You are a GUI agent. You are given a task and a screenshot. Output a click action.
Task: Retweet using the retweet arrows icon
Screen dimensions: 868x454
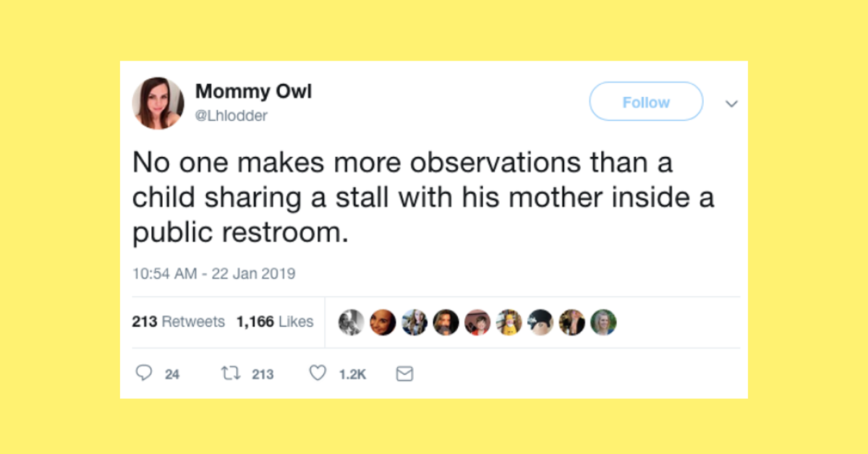click(x=230, y=372)
